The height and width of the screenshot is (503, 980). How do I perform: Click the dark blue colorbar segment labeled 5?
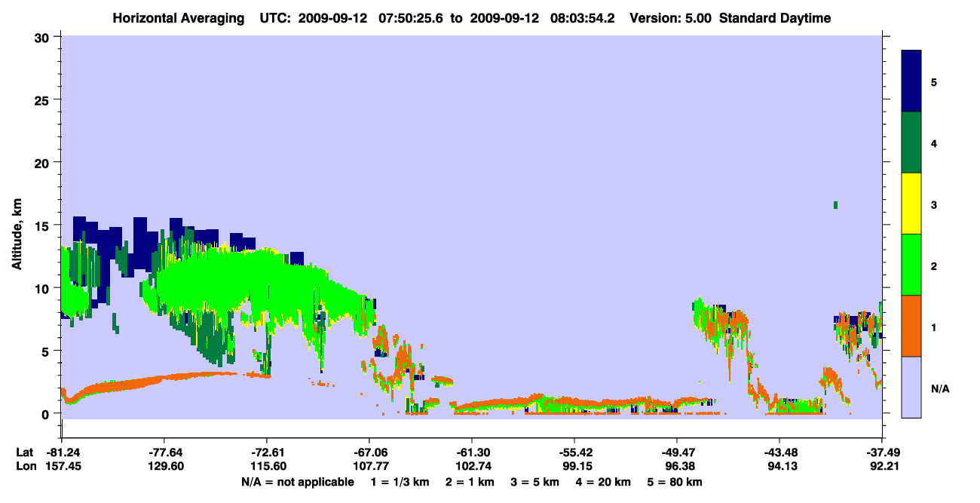click(911, 81)
